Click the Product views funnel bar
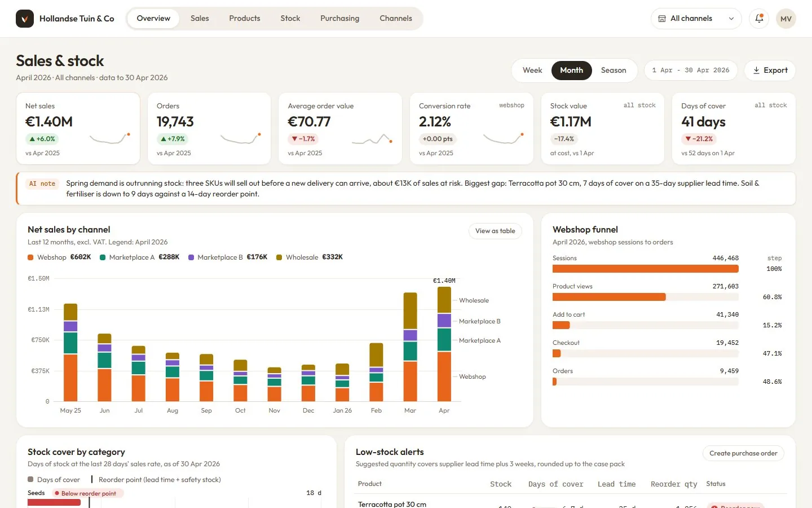 click(609, 297)
